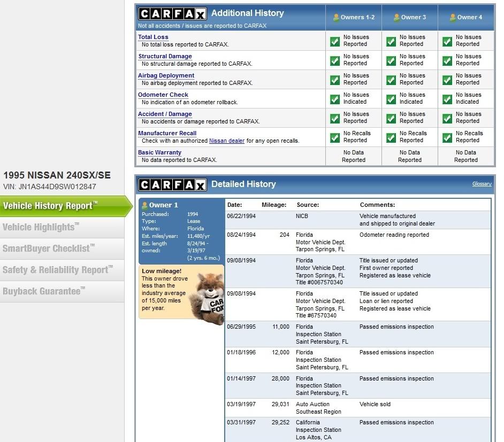Follow the Nissan dealer link
The image size is (504, 442).
pos(227,141)
